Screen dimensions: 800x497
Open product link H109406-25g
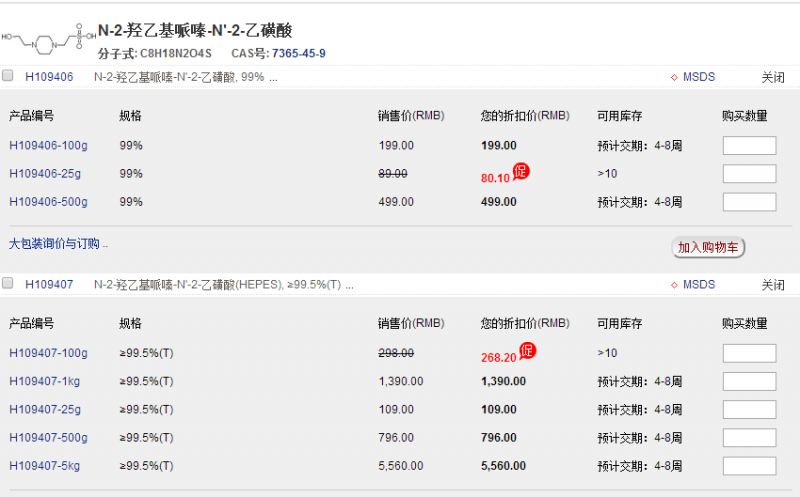(45, 174)
